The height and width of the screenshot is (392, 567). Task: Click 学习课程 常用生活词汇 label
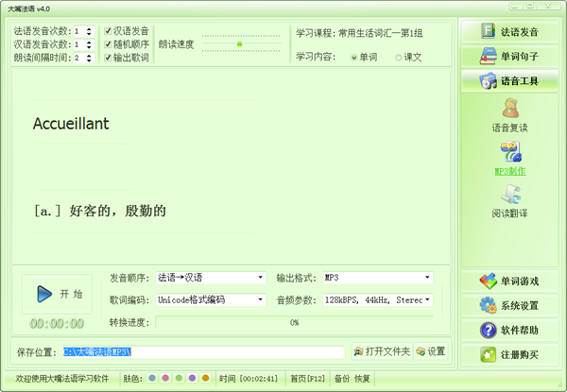[x=359, y=33]
